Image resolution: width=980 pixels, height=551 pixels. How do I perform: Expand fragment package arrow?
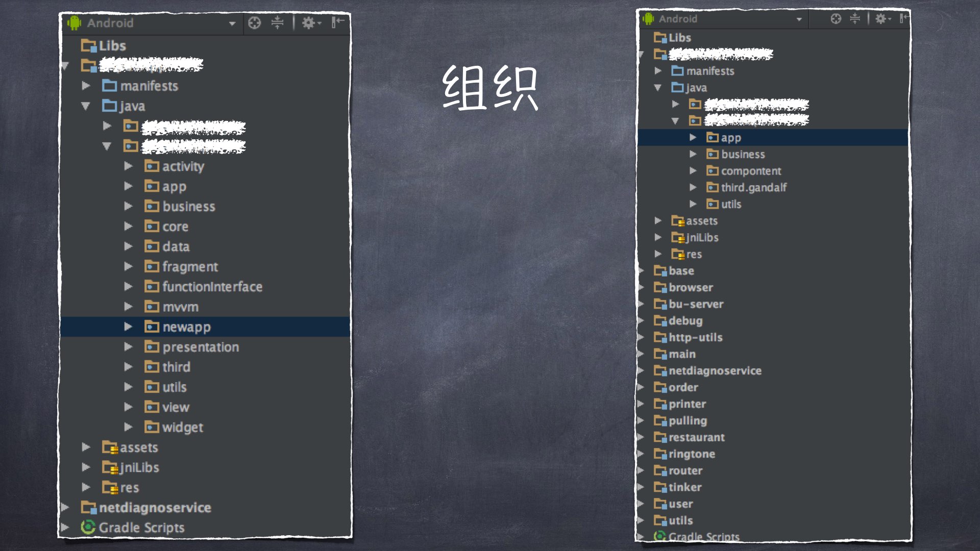(x=128, y=266)
